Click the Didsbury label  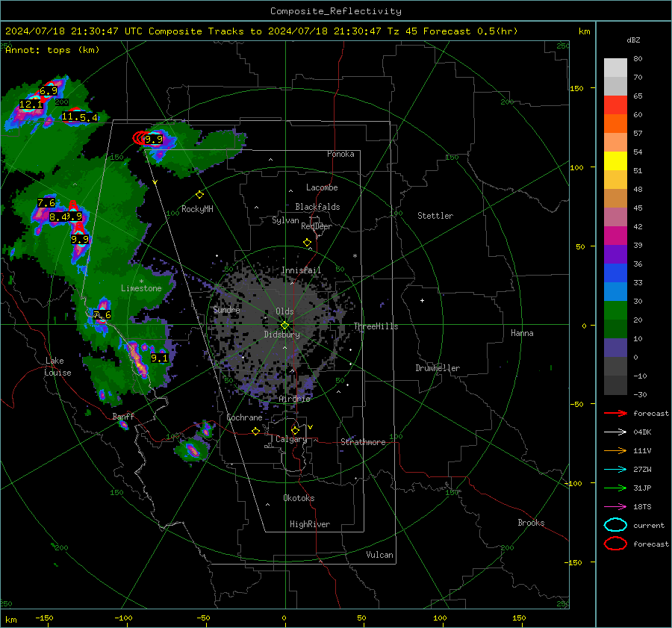[x=281, y=335]
